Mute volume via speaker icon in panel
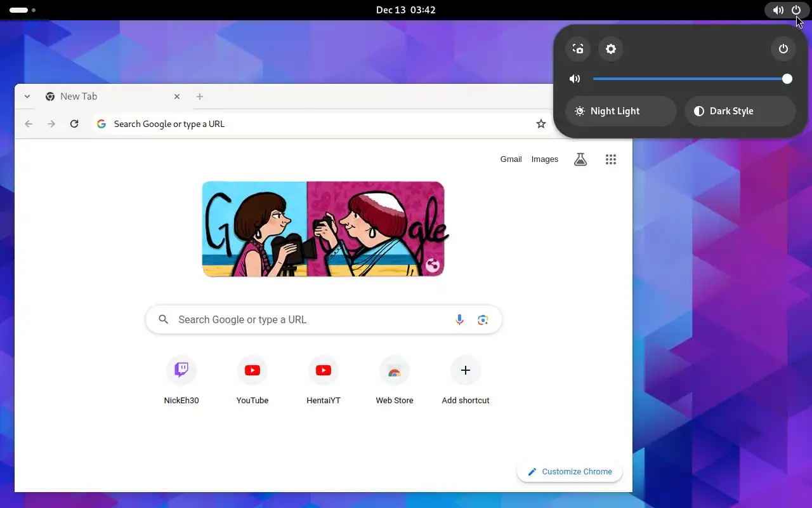 click(575, 79)
